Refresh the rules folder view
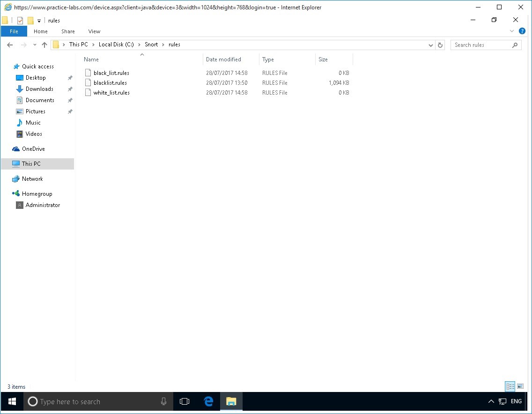The width and height of the screenshot is (532, 414). point(440,45)
